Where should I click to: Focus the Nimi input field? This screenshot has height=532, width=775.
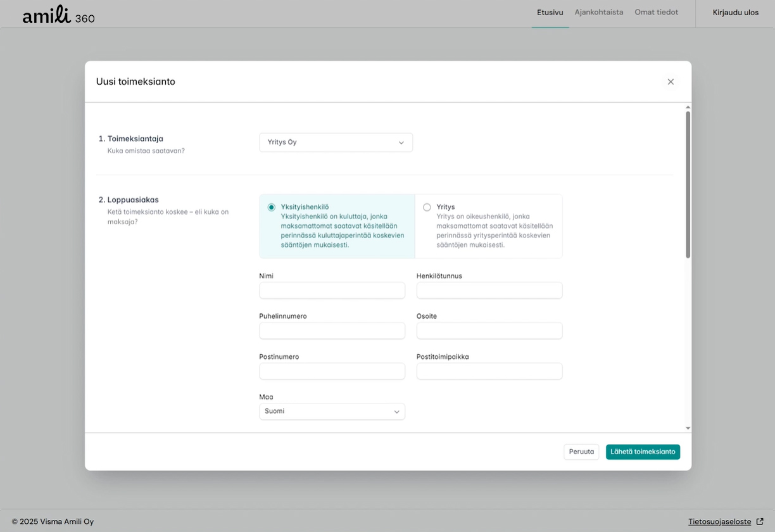pos(332,291)
